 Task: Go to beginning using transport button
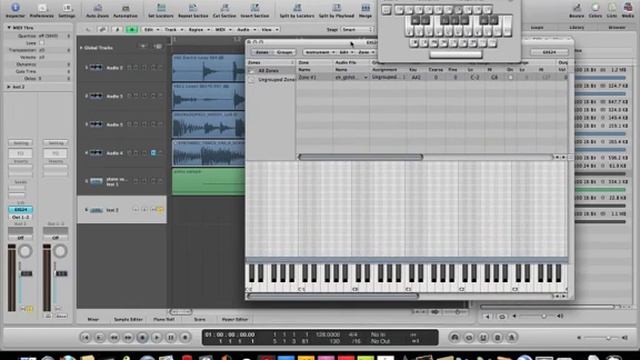pyautogui.click(x=85, y=338)
